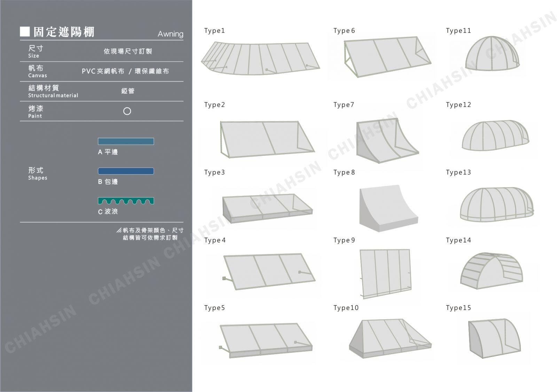Click the Type14 half-barrel awning illustration
Viewport: 557px width, 392px height.
(491, 271)
